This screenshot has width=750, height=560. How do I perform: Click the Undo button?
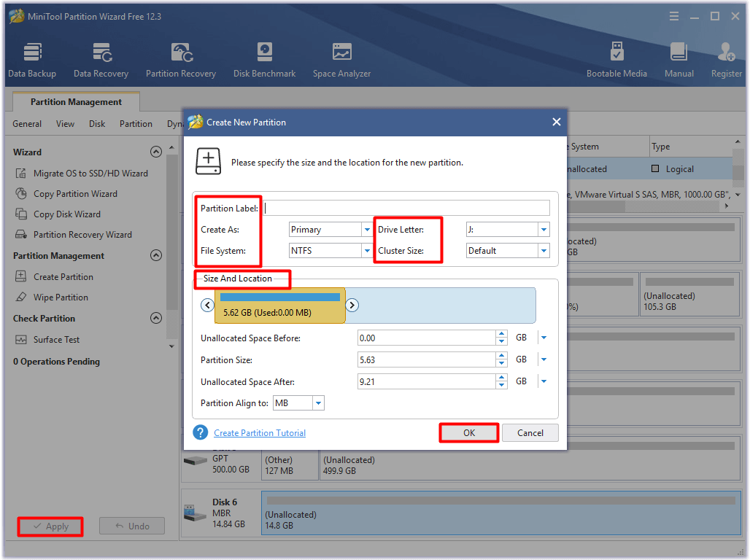pos(132,526)
